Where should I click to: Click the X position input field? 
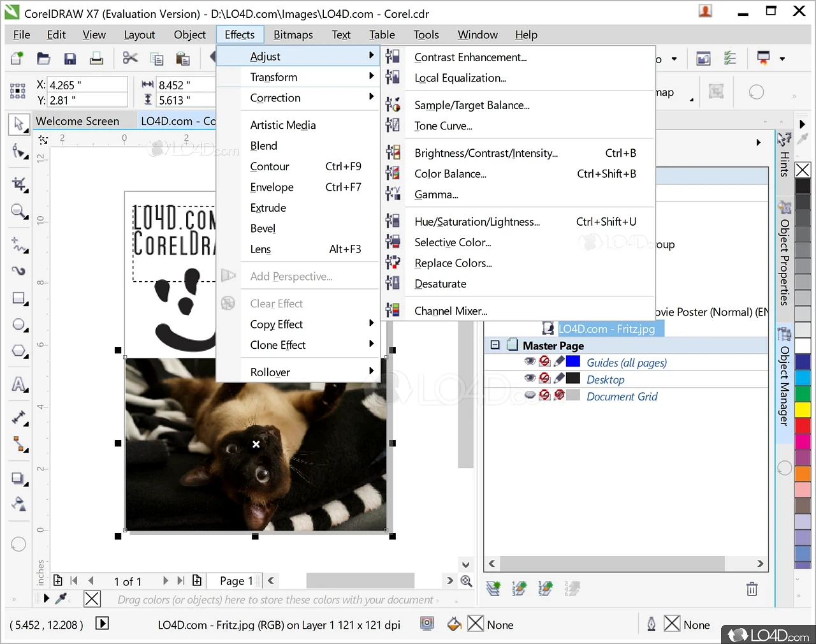[x=87, y=84]
